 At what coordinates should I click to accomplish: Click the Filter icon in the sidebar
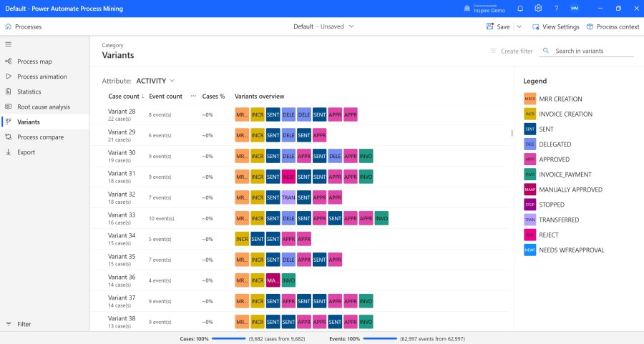pyautogui.click(x=9, y=324)
